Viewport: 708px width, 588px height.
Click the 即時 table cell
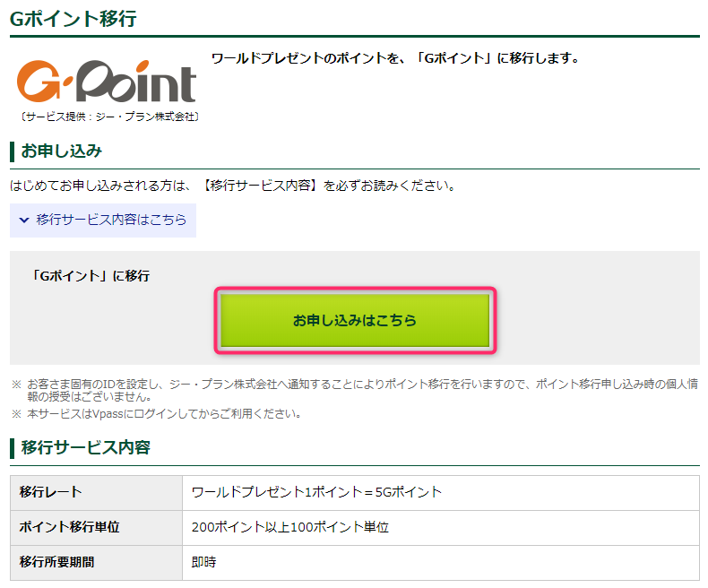tap(441, 563)
